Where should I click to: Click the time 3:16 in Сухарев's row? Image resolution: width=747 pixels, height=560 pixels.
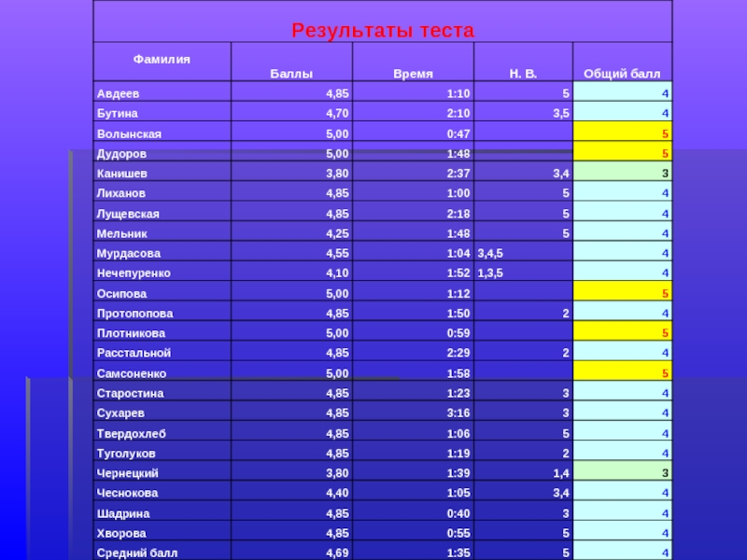[x=458, y=413]
